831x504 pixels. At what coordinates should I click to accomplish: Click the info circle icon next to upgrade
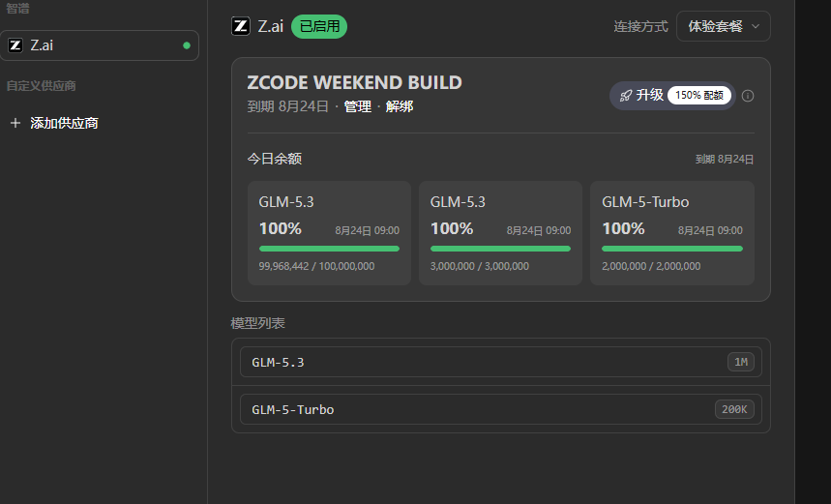tap(748, 96)
